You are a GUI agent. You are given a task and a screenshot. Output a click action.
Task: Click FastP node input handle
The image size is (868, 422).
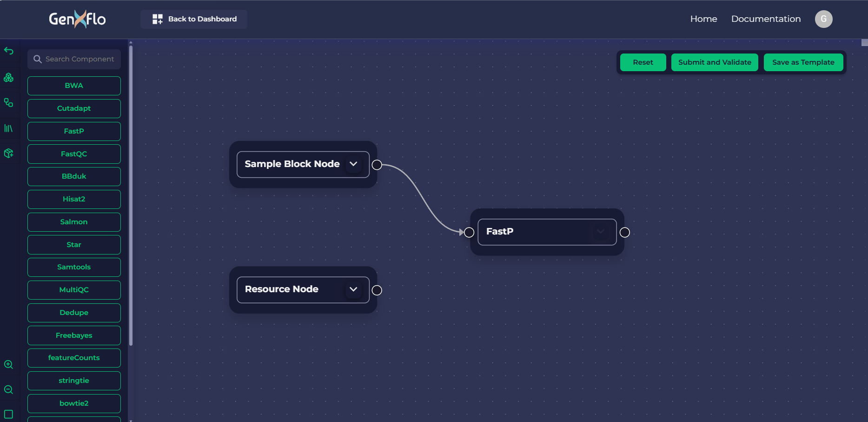pyautogui.click(x=469, y=232)
